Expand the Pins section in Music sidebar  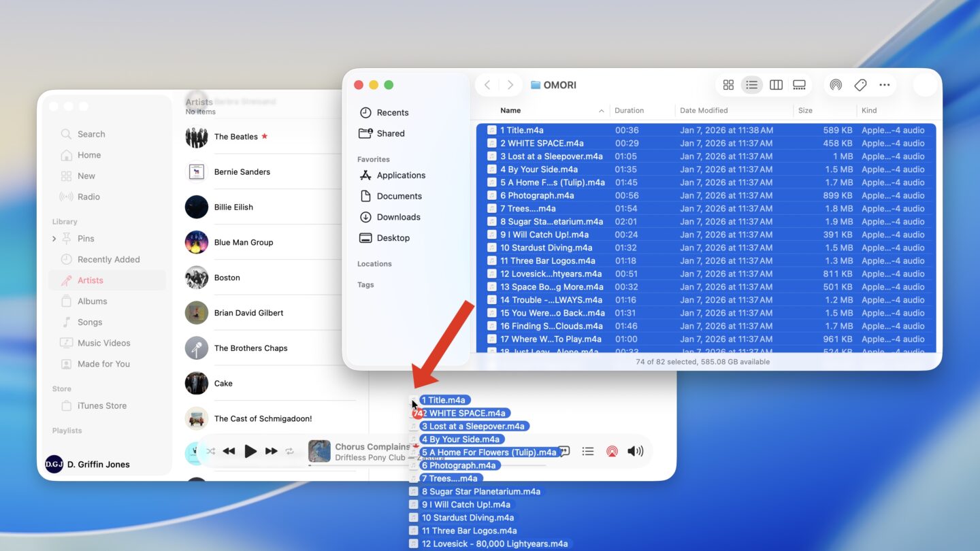click(54, 239)
